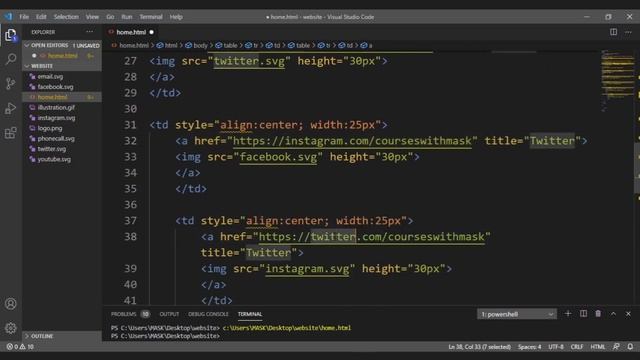Maximize the panel size chevron

click(613, 313)
